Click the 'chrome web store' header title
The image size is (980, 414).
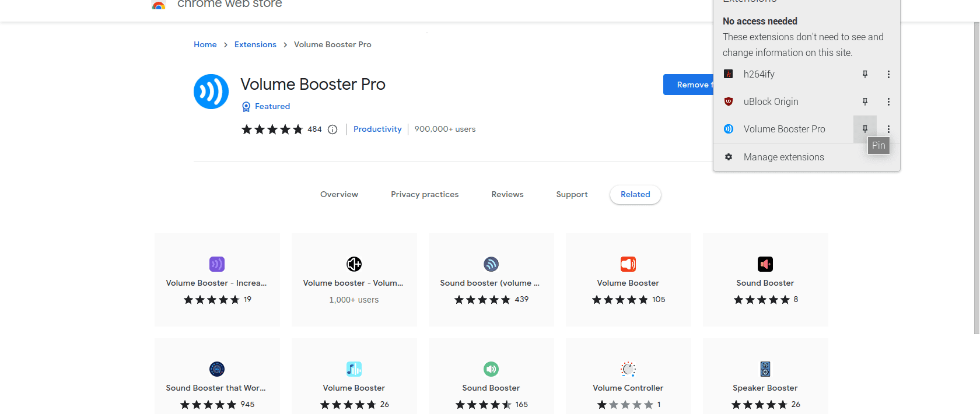pyautogui.click(x=230, y=3)
